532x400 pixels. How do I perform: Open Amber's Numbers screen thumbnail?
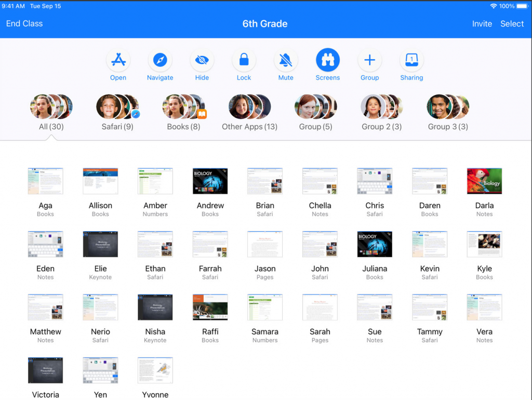[x=155, y=181]
